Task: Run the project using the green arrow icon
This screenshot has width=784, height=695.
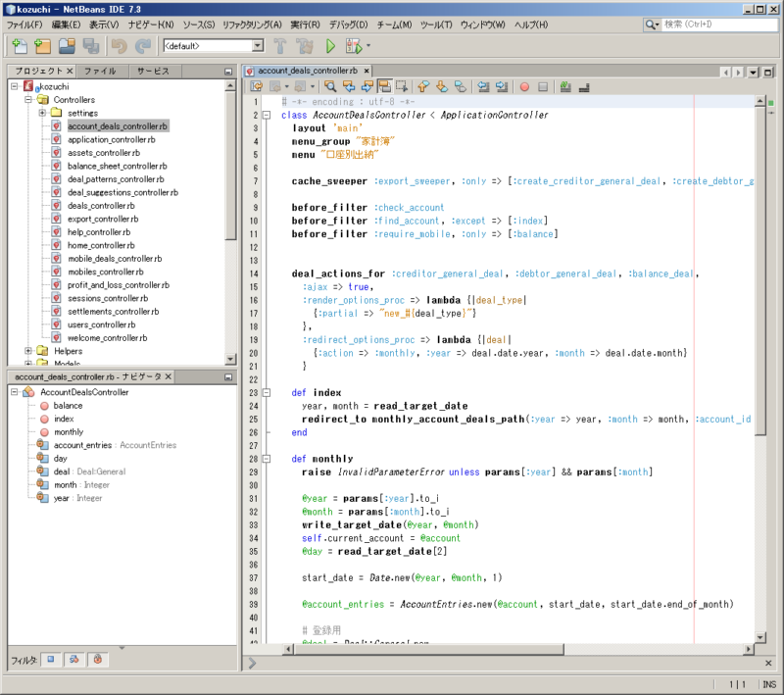Action: tap(328, 44)
